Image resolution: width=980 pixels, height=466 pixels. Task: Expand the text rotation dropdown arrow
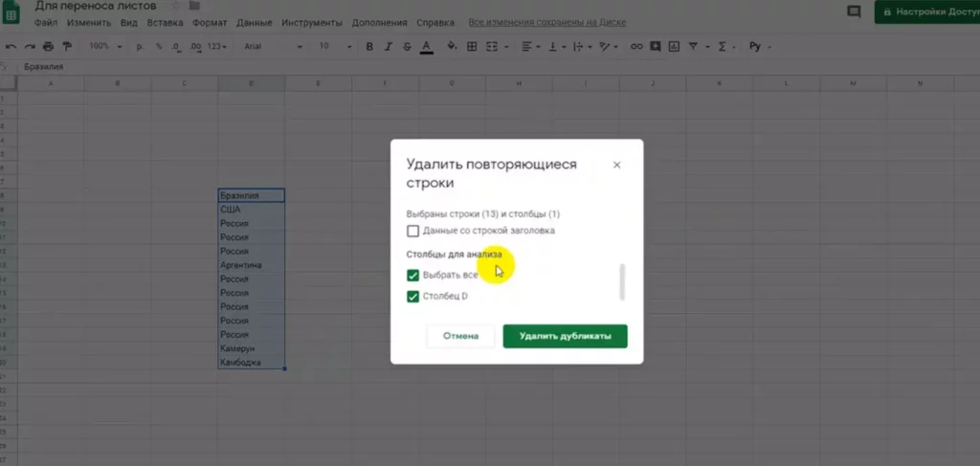click(617, 47)
